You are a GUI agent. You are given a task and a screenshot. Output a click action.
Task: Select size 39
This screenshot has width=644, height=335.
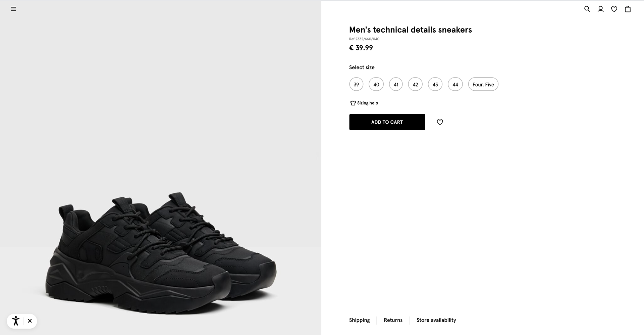coord(356,84)
